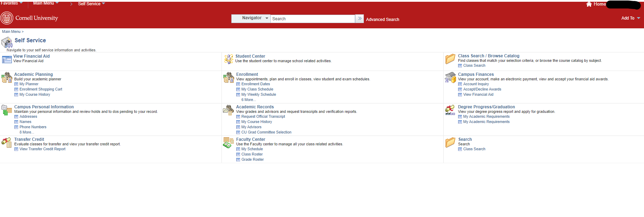
Task: Open My Advisors link
Action: [x=251, y=127]
